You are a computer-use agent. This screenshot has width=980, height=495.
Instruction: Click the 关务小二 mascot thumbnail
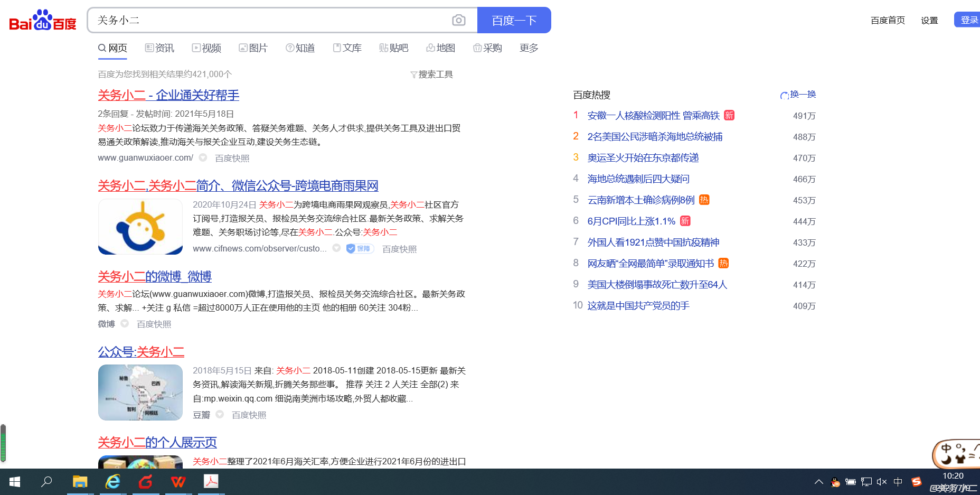click(140, 227)
